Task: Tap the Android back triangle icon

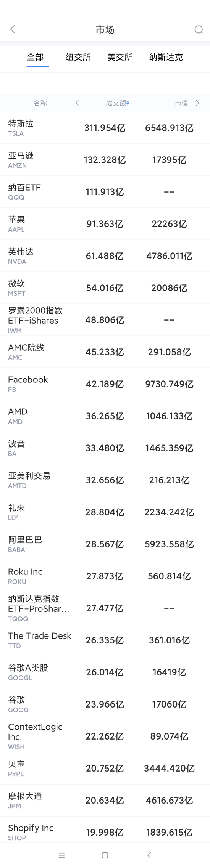Action: pyautogui.click(x=149, y=855)
